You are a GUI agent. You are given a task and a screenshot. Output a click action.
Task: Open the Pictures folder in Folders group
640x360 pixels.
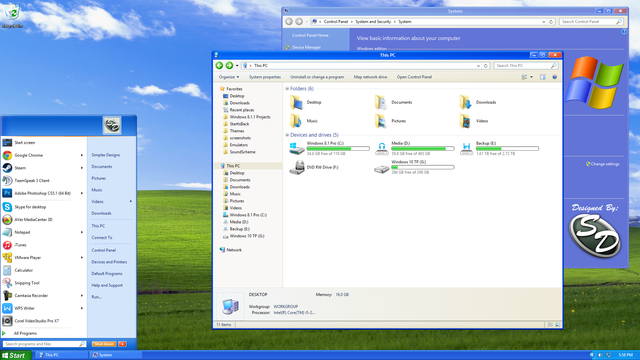click(x=390, y=121)
